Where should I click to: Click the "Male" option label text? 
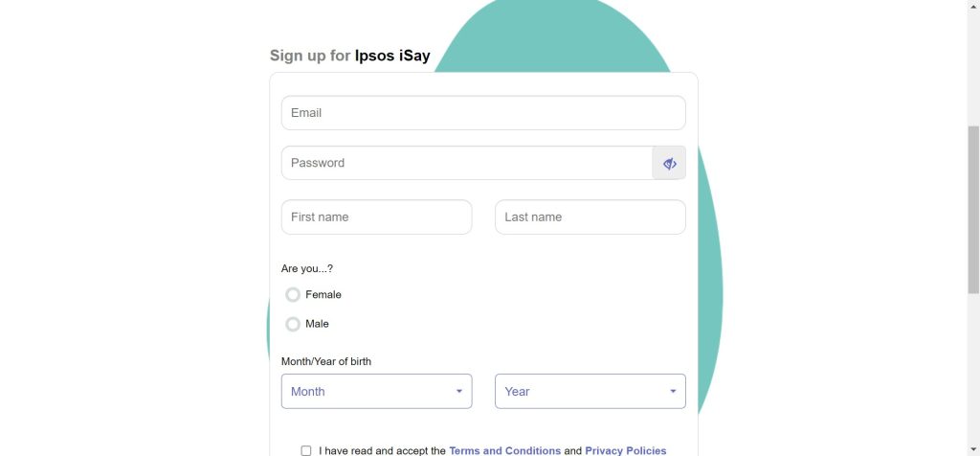point(317,325)
